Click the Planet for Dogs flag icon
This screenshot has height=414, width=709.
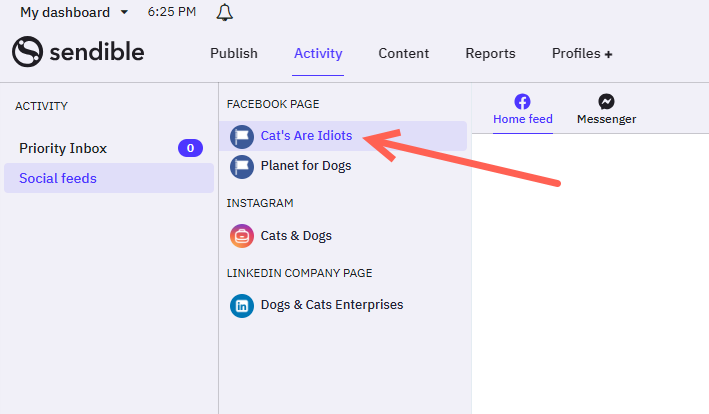[x=242, y=167]
